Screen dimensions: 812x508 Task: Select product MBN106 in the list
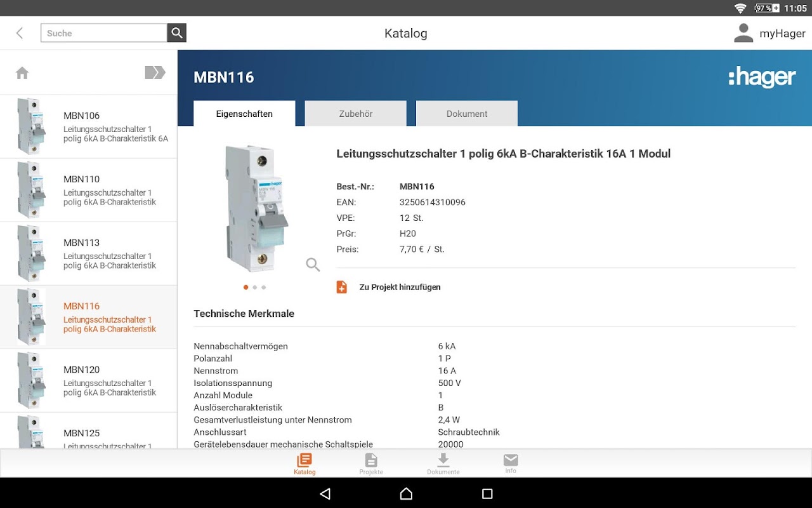pos(88,126)
